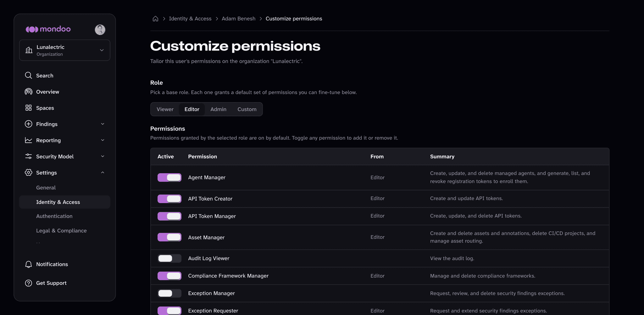Open the user avatar menu
This screenshot has height=315, width=644.
[100, 30]
